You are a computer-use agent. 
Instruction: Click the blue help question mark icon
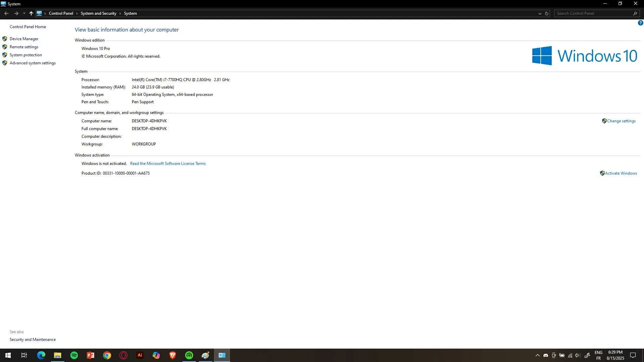point(640,23)
